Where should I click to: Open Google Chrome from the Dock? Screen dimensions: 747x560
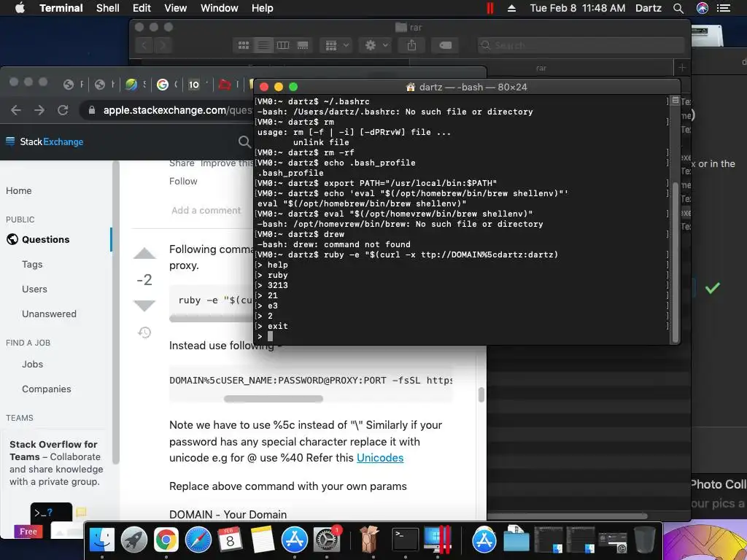(x=166, y=540)
